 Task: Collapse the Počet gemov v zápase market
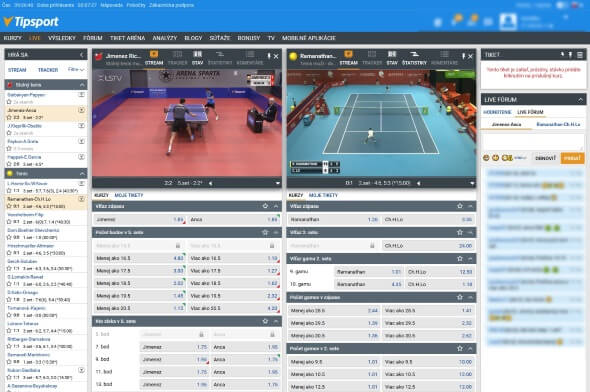(x=470, y=298)
